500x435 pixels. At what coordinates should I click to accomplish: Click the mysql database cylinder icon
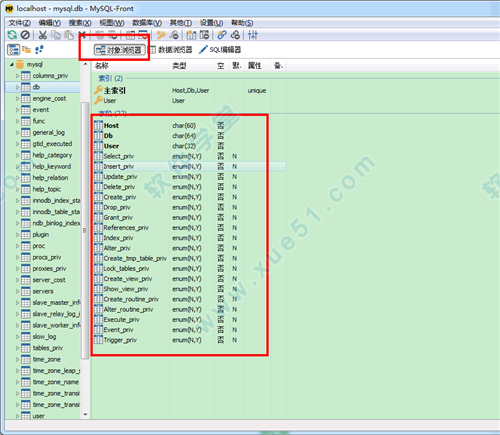[x=20, y=64]
